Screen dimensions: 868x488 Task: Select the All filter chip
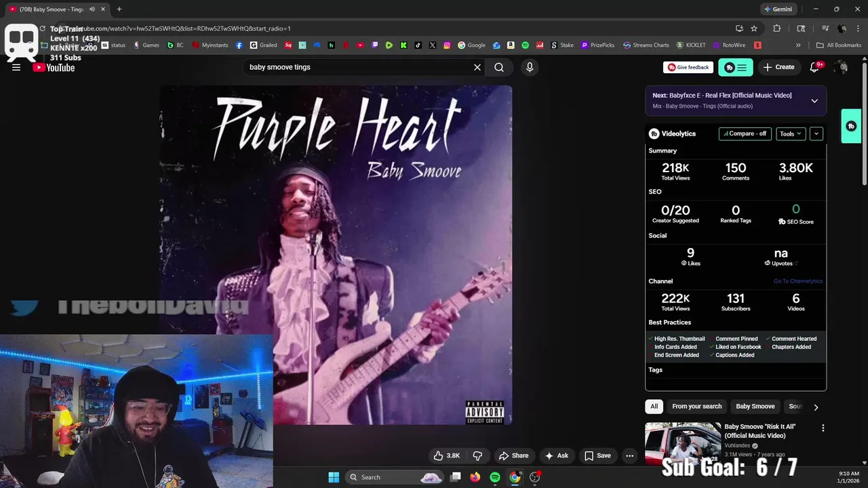click(x=654, y=406)
